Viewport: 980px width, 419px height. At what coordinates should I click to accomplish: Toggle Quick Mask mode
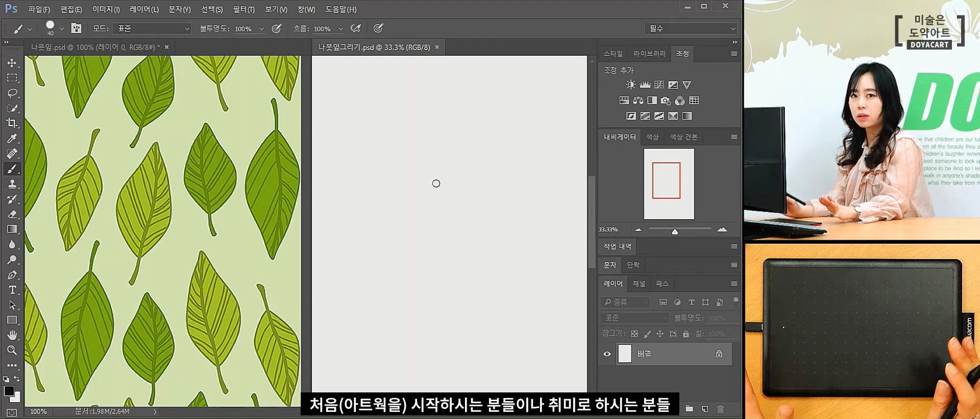(x=12, y=412)
